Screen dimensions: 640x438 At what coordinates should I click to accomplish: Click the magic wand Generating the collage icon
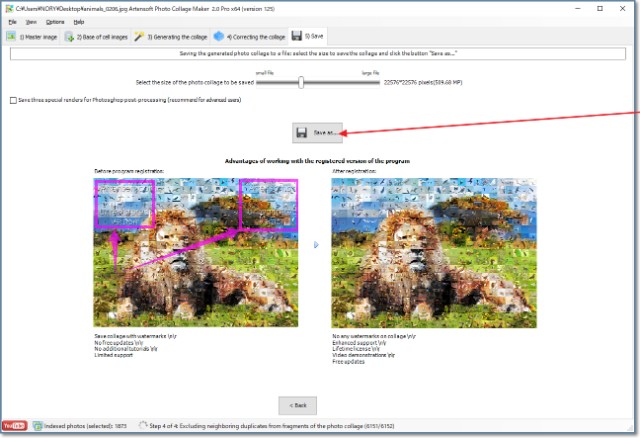click(x=145, y=36)
